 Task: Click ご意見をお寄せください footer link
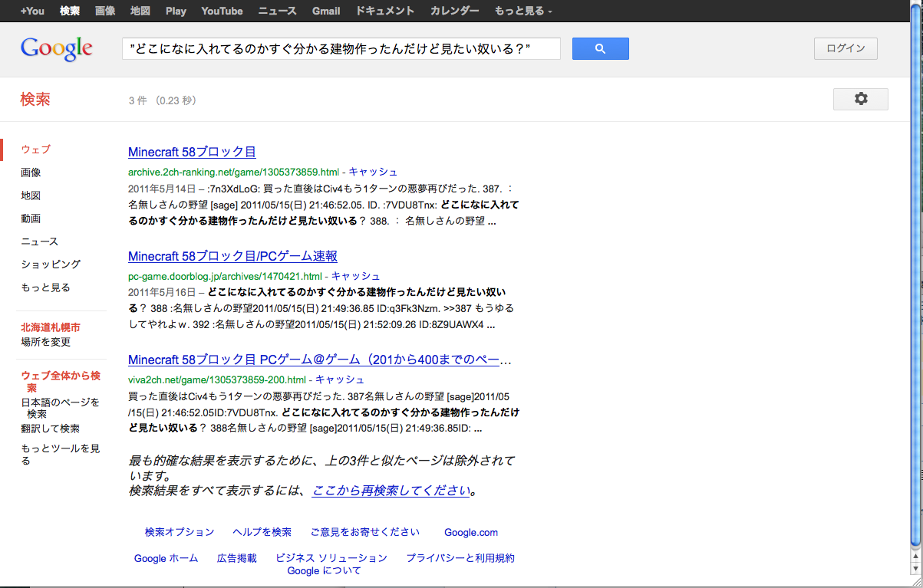[x=365, y=532]
